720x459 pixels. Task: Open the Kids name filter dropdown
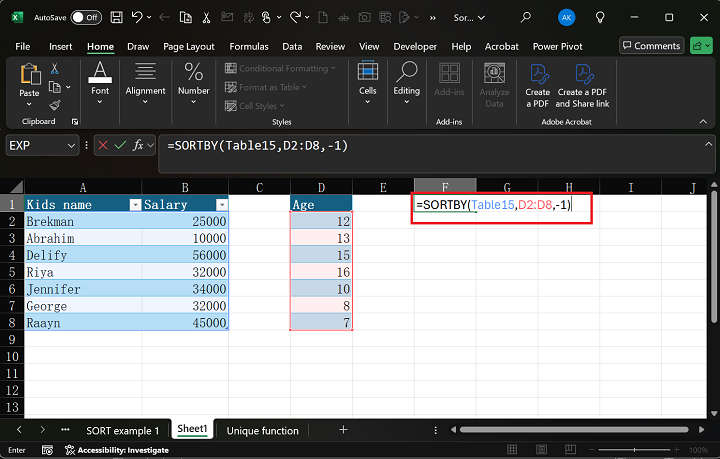tap(136, 204)
